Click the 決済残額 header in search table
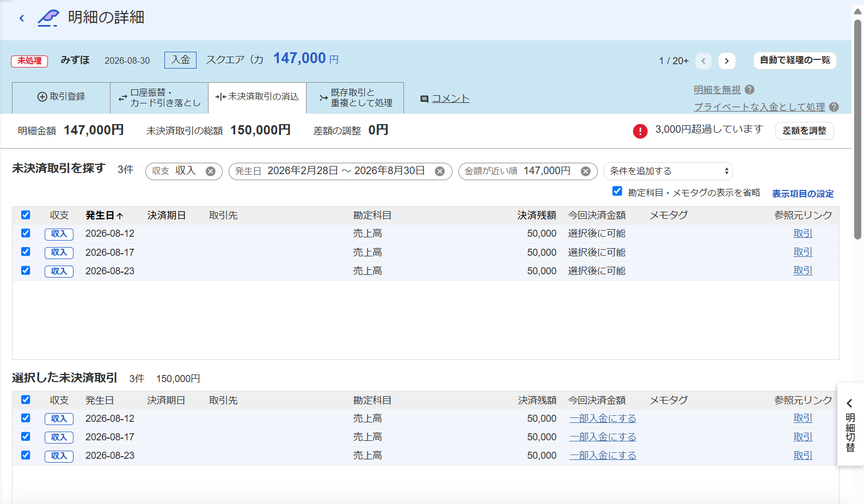Viewport: 864px width, 504px height. [537, 216]
